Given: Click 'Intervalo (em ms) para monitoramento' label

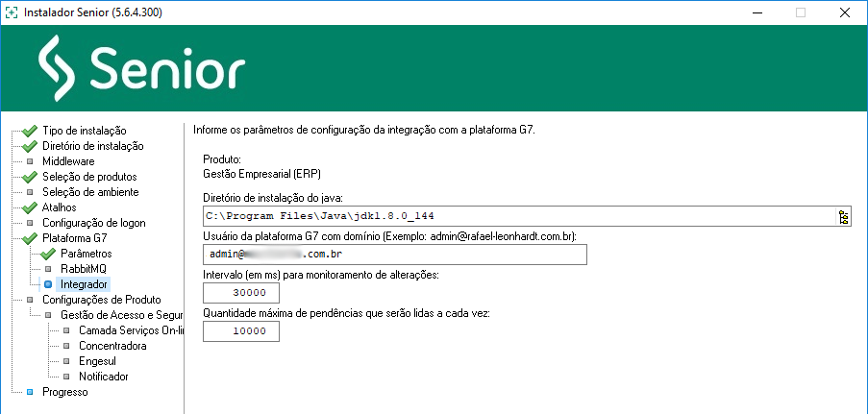Looking at the screenshot, I should (x=321, y=274).
